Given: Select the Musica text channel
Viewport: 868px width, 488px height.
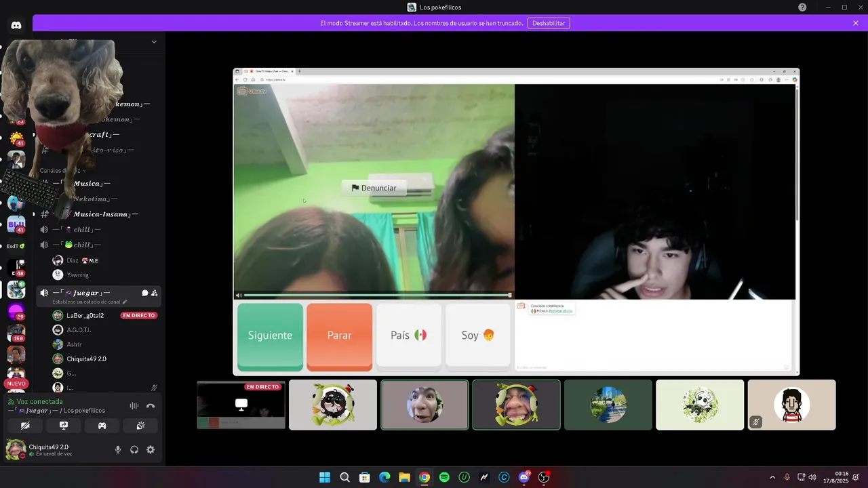Looking at the screenshot, I should coord(88,184).
